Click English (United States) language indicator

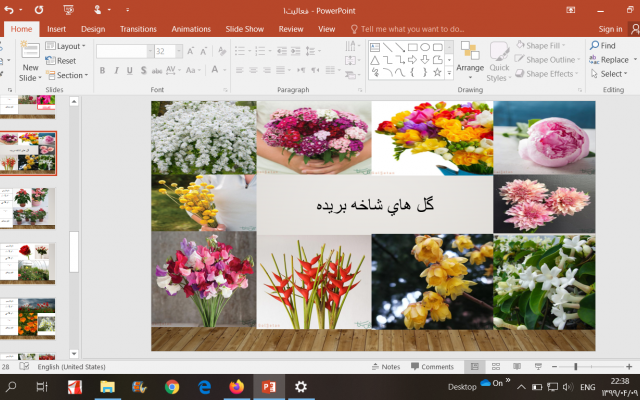point(71,367)
